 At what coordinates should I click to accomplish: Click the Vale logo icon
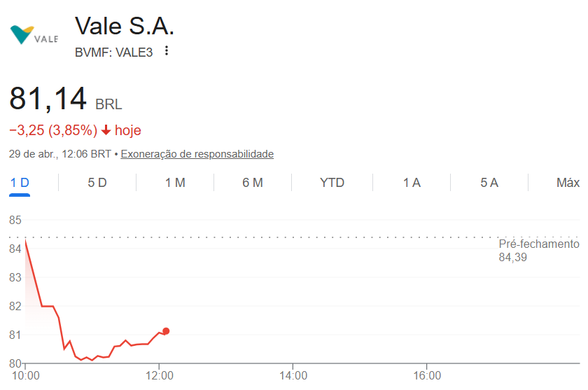(33, 34)
